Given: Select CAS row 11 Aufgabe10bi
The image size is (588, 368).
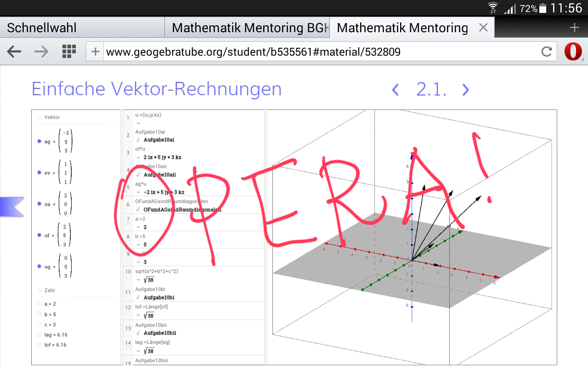Looking at the screenshot, I should (194, 293).
